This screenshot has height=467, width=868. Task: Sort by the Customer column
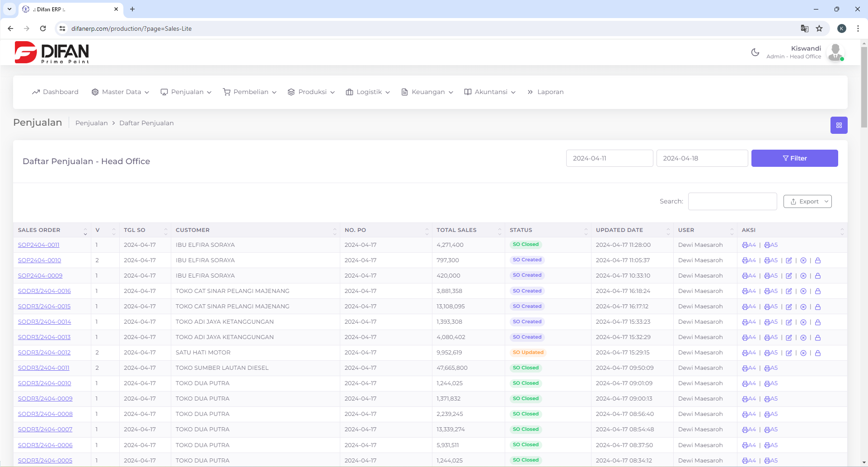point(255,230)
